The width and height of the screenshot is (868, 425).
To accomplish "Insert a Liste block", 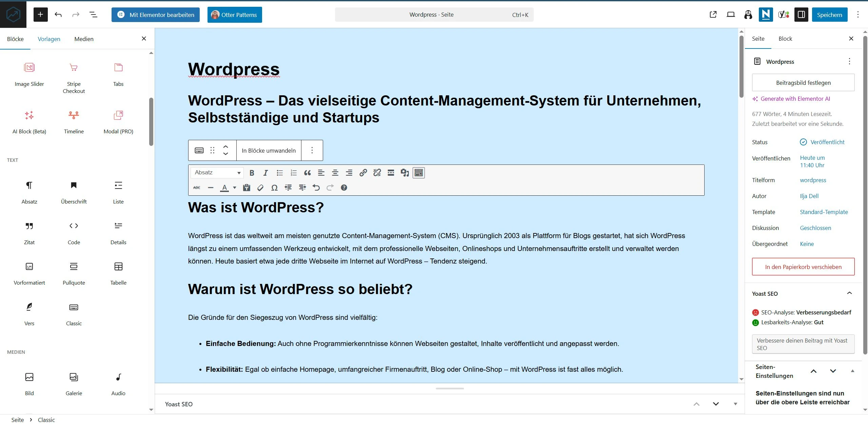I will [118, 192].
